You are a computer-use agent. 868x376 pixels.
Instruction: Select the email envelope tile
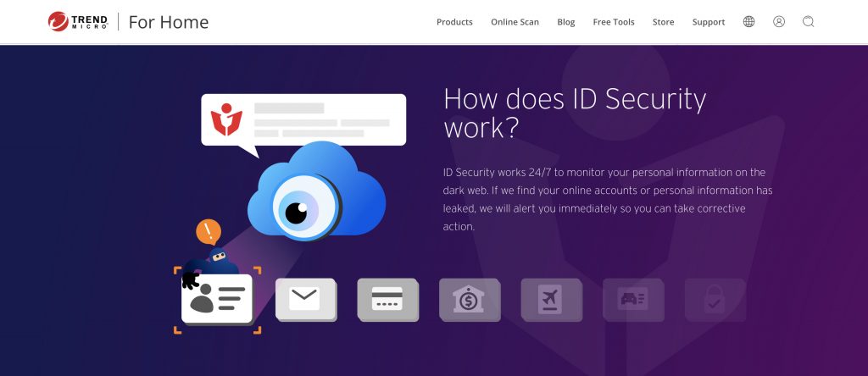305,299
